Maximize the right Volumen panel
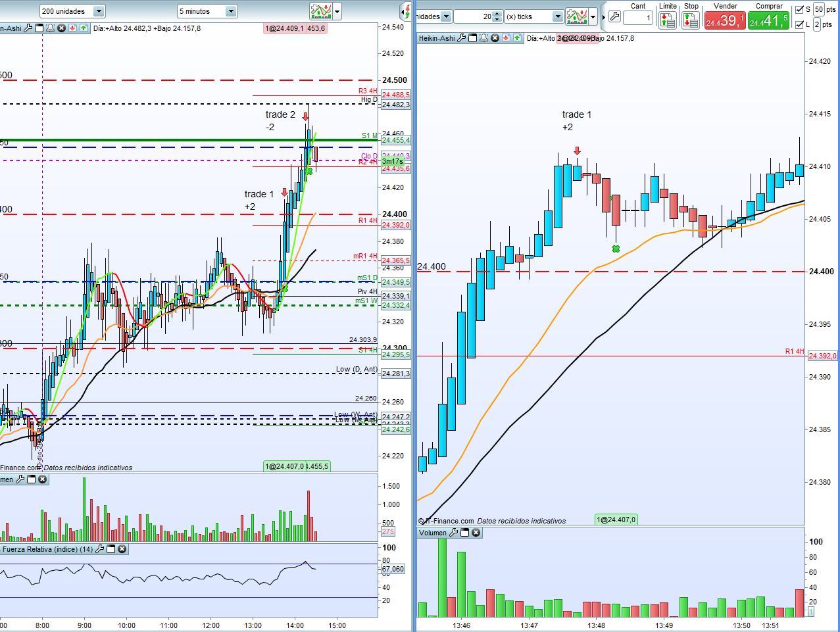This screenshot has width=840, height=632. [464, 533]
